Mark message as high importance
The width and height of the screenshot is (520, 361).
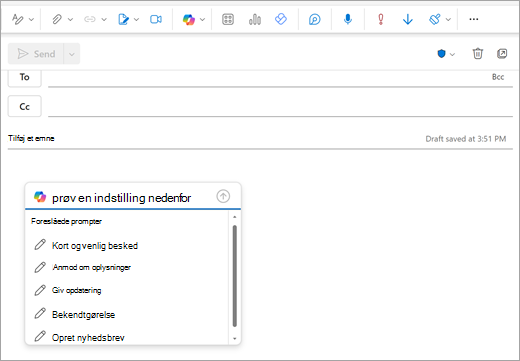(381, 19)
